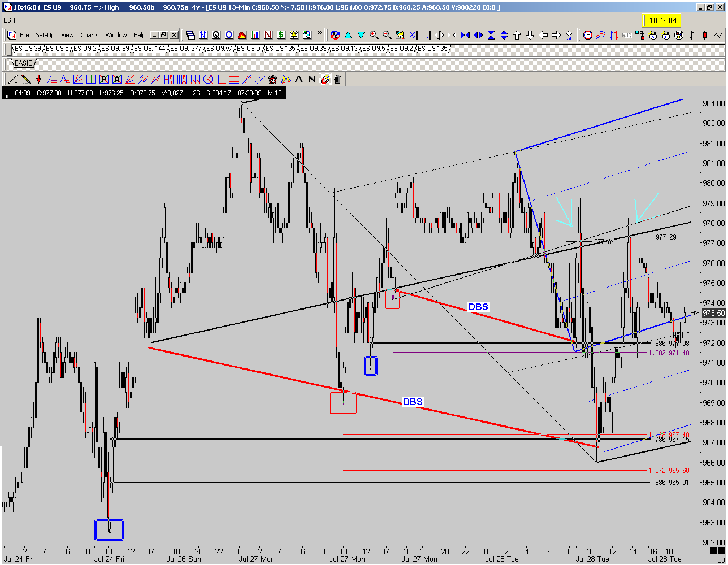This screenshot has height=565, width=728.
Task: Toggle the magnet snap tool
Action: point(325,79)
